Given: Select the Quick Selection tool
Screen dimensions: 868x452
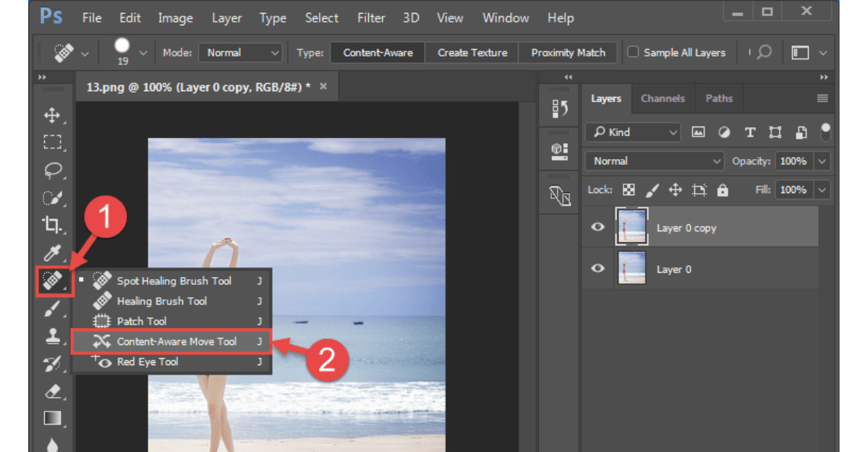Looking at the screenshot, I should [x=53, y=197].
